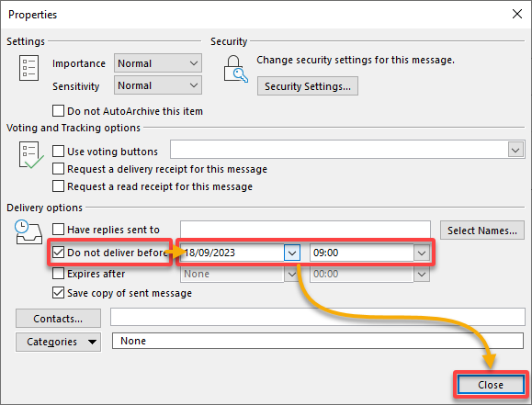The height and width of the screenshot is (405, 532).
Task: Enable Have replies sent to option
Action: click(58, 230)
